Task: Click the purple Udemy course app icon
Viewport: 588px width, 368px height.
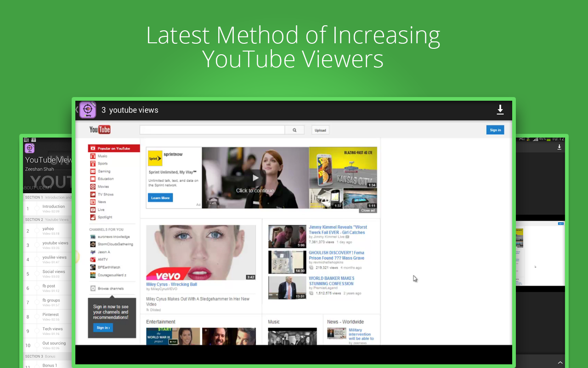Action: point(87,110)
